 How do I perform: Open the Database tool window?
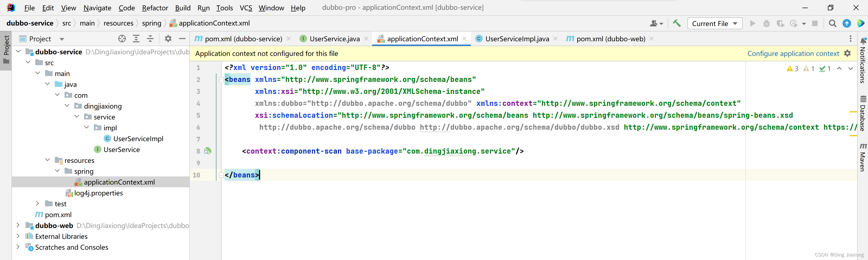[x=863, y=114]
